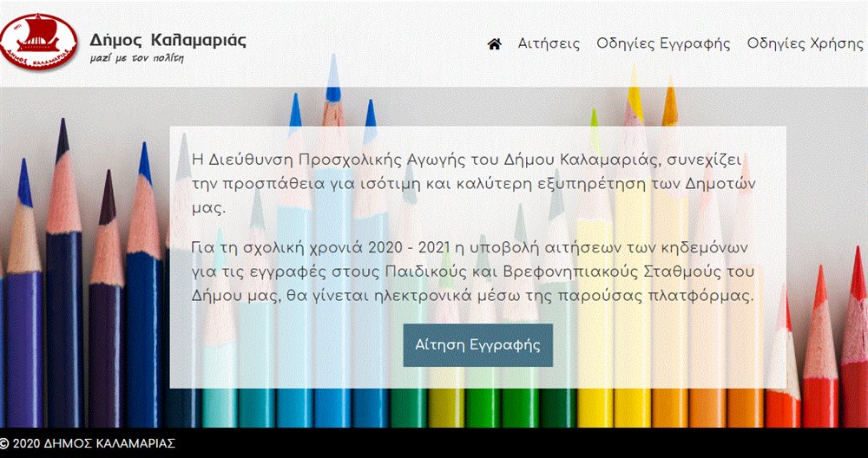Viewport: 868px width, 458px height.
Task: Click the paragraph starting Η Διεύθυνση Προσχολικής Αγωγής
Action: (473, 184)
